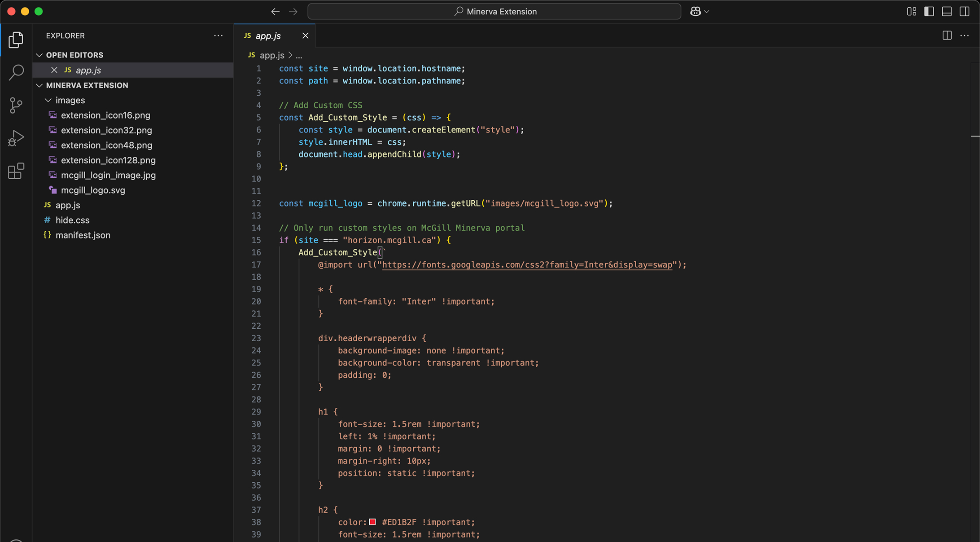
Task: Go back with the left arrow
Action: (275, 12)
